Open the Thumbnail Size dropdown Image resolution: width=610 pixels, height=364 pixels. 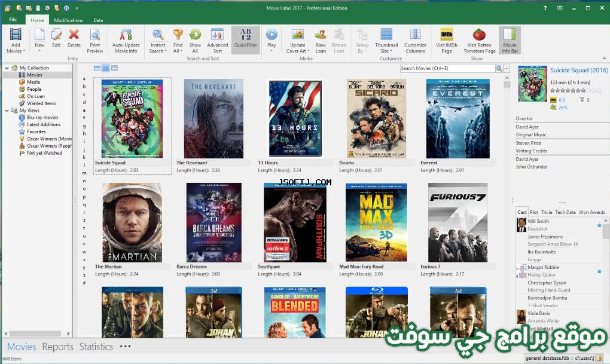[386, 41]
